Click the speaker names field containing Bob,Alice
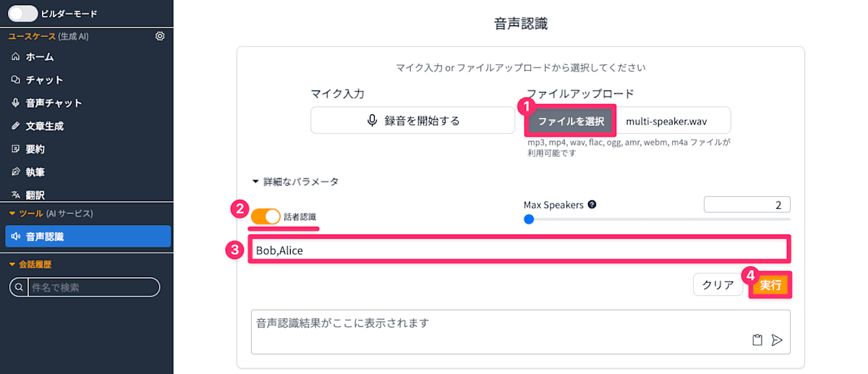This screenshot has height=374, width=868. click(519, 250)
